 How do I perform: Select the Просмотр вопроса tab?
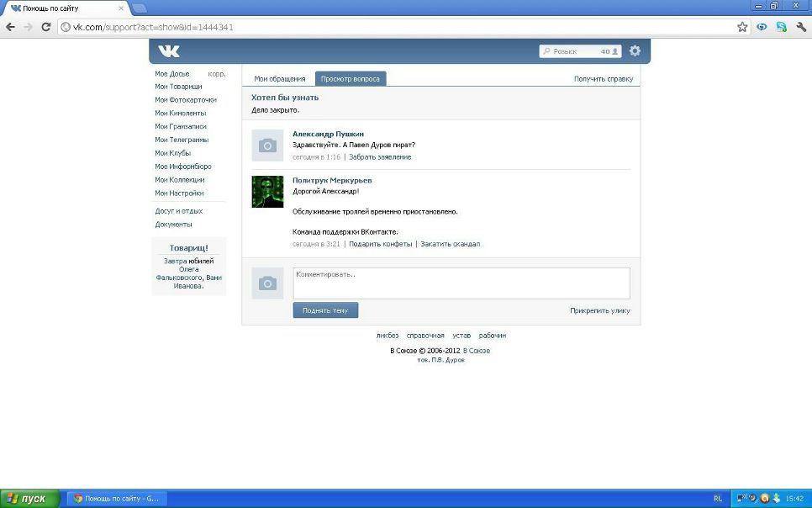(351, 79)
